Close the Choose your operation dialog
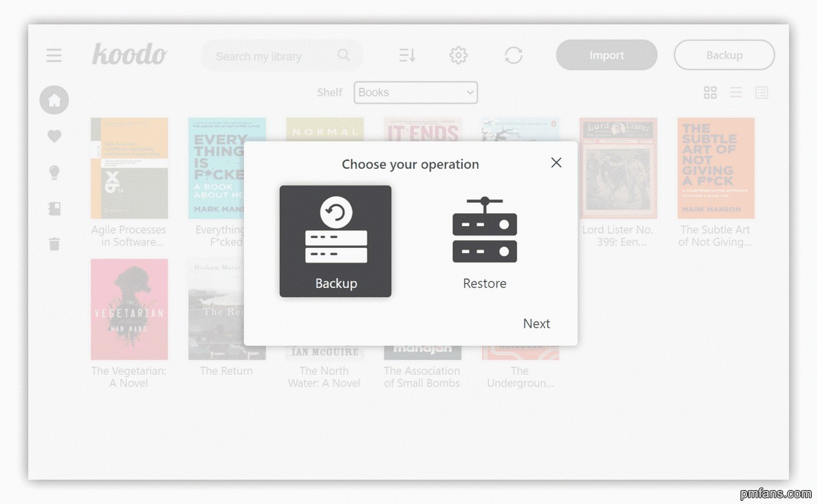817x504 pixels. point(556,163)
